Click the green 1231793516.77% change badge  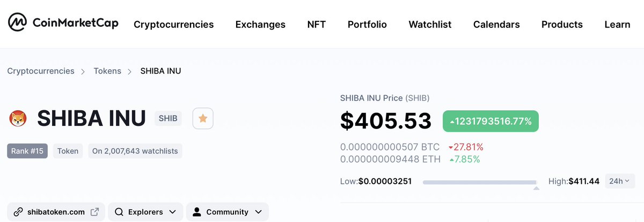[491, 121]
